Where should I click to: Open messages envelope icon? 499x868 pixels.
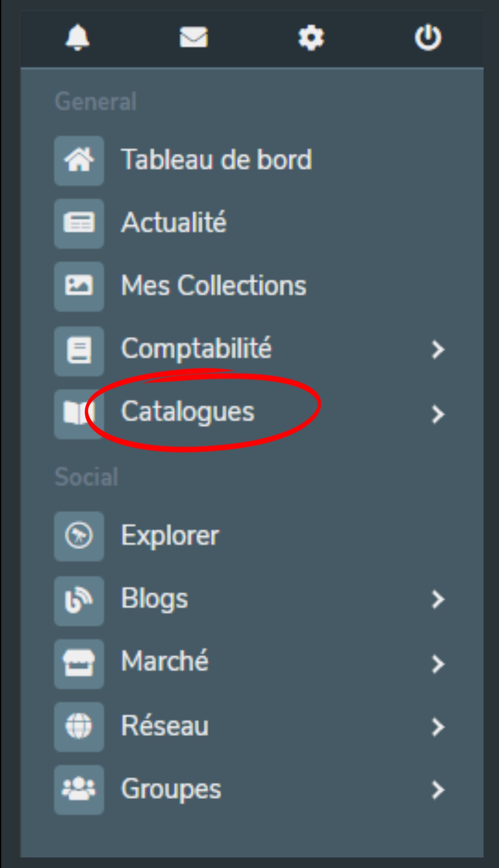tap(194, 37)
